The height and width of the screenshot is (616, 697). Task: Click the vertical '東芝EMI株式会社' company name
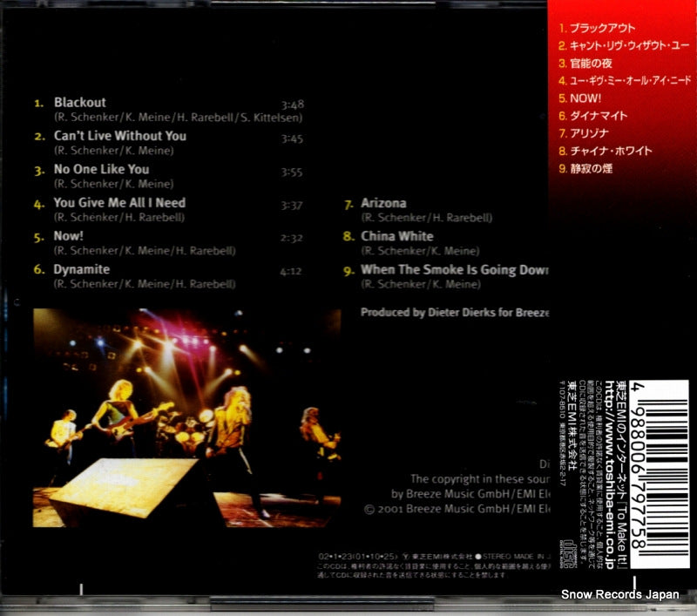point(573,426)
